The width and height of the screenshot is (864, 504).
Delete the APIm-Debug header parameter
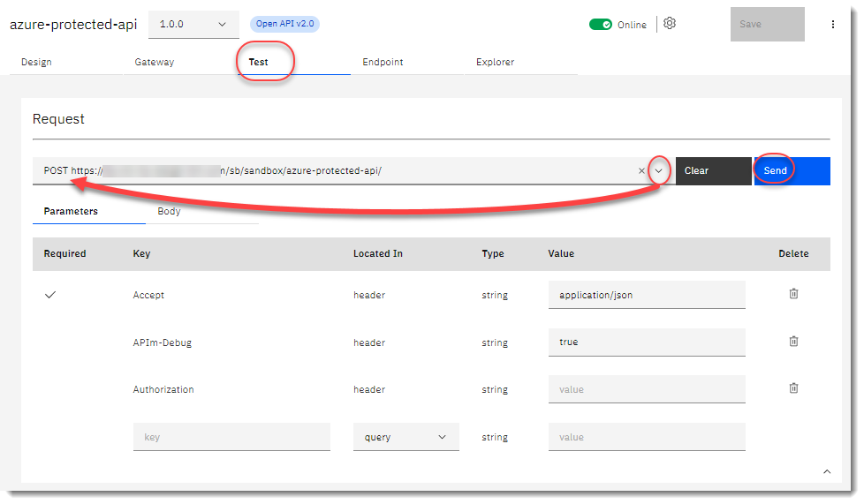(793, 342)
